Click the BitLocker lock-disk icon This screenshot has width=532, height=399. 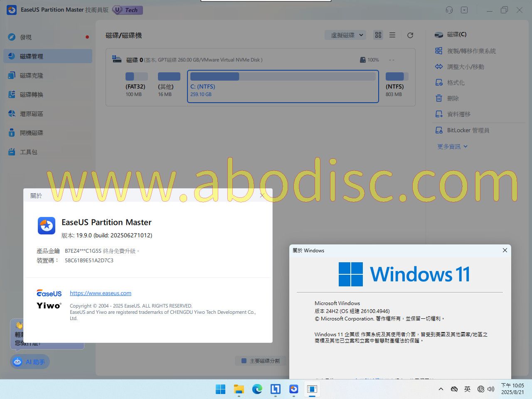point(439,130)
